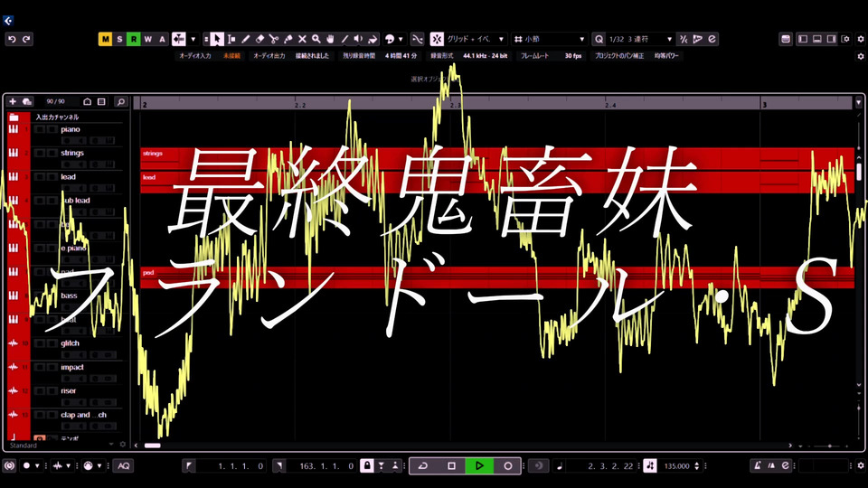Viewport: 868px width, 488px height.
Task: Select the Mute X tool
Action: pos(302,39)
